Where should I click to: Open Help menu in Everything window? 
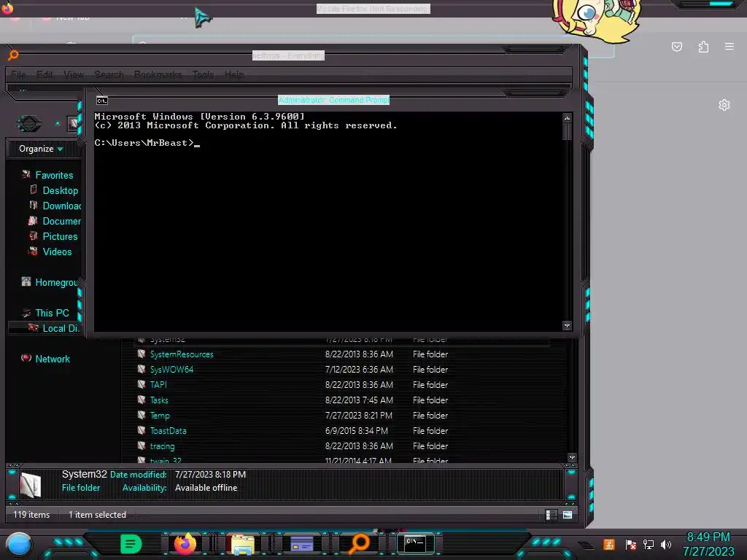point(234,74)
